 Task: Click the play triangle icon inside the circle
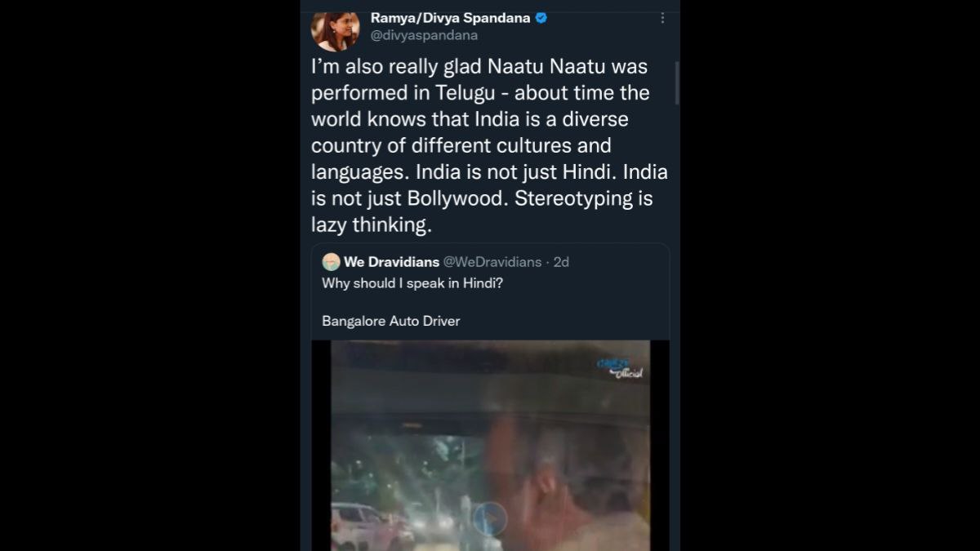click(490, 518)
